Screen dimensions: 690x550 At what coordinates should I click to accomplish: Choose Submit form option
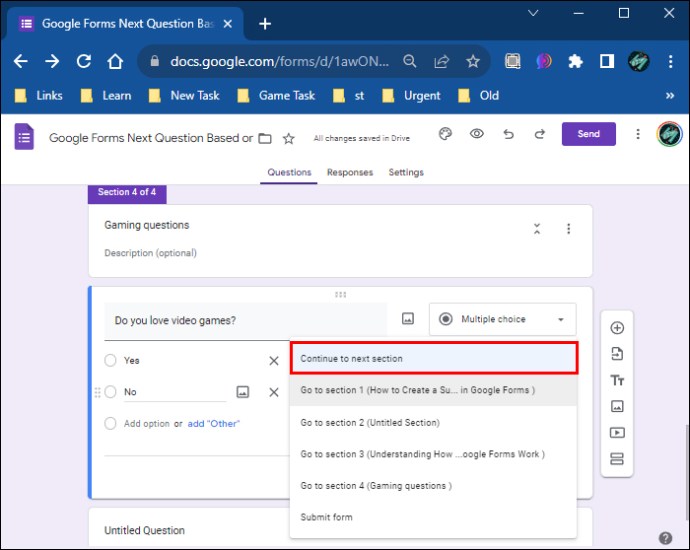click(x=433, y=517)
